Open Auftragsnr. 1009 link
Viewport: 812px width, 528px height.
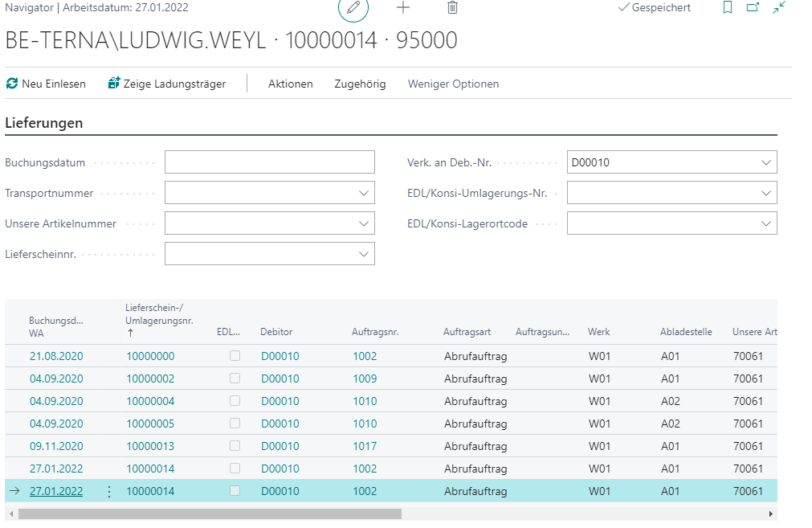click(365, 379)
